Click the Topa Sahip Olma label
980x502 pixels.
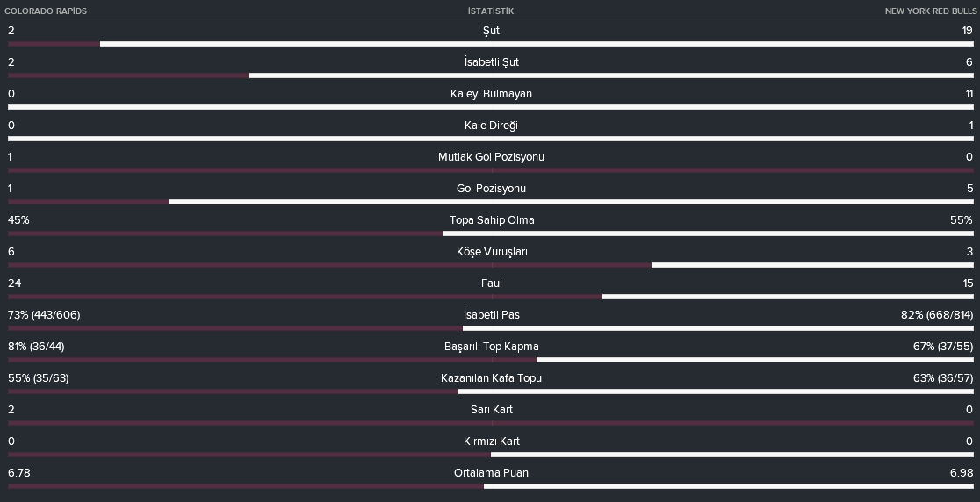(492, 219)
